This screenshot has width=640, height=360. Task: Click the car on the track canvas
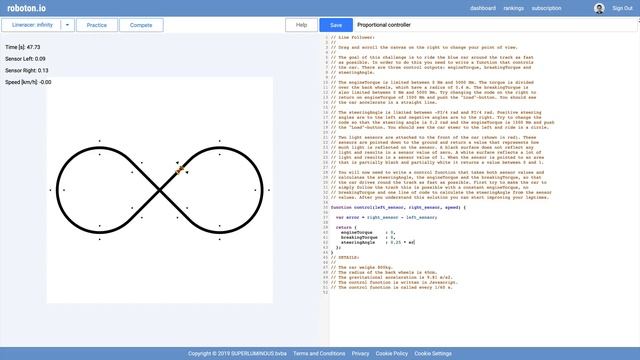(180, 169)
